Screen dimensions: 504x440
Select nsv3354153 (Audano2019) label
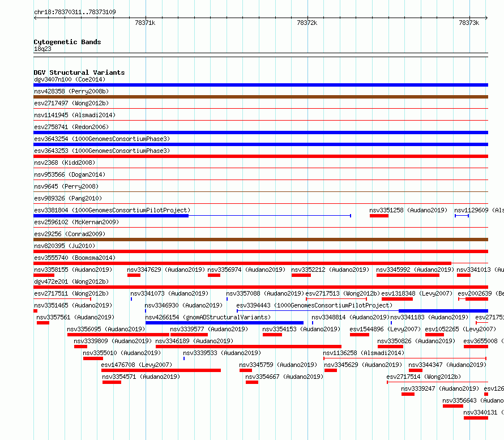(301, 329)
